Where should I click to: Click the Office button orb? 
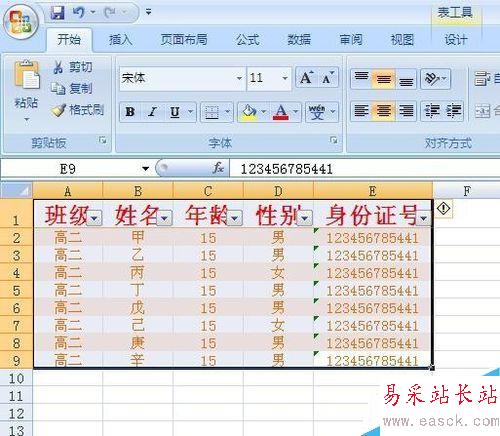point(21,23)
